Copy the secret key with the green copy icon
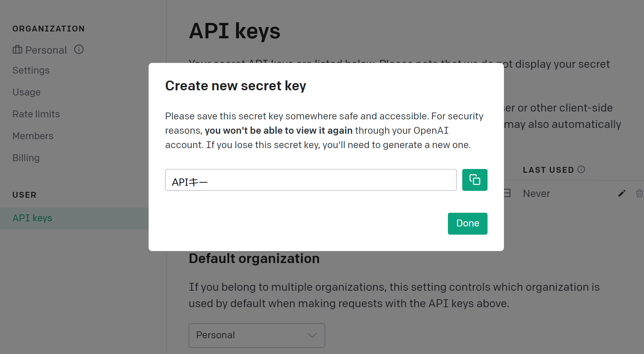644x354 pixels. coord(475,180)
